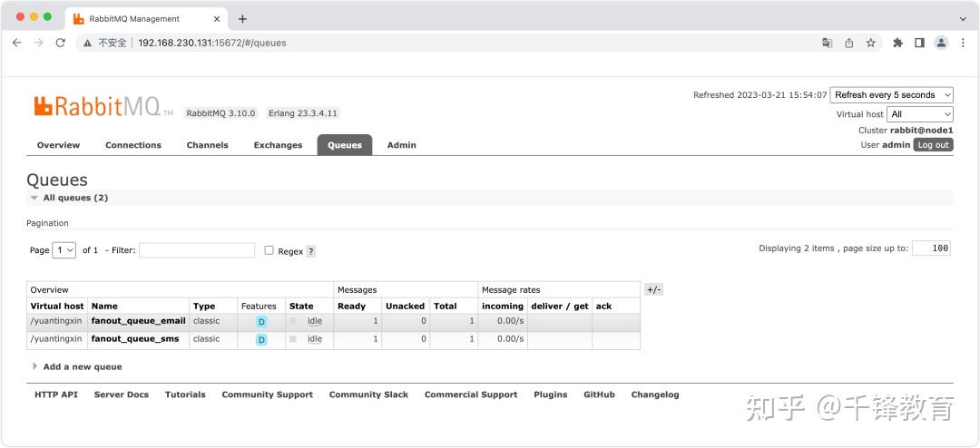Open the fanout_queue_sms queue link
Viewport: 980px width, 448px height.
(135, 339)
